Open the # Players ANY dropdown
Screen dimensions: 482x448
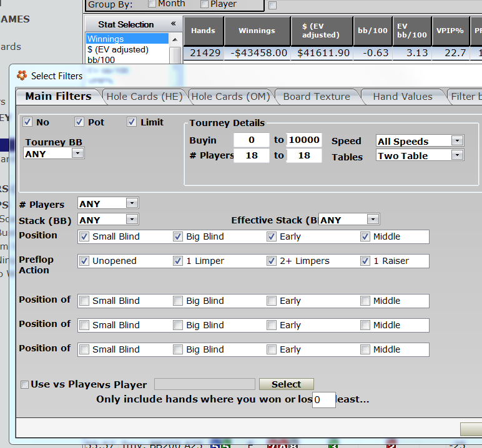(132, 203)
